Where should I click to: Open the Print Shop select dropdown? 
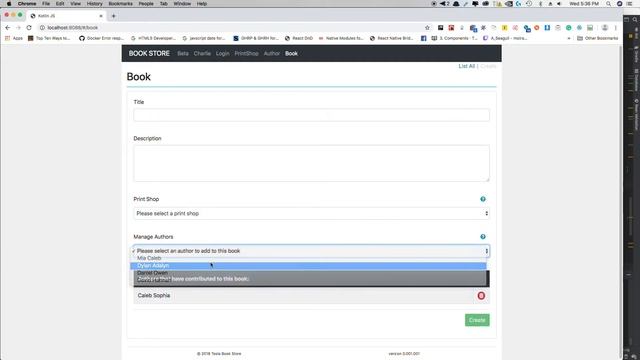click(x=311, y=213)
